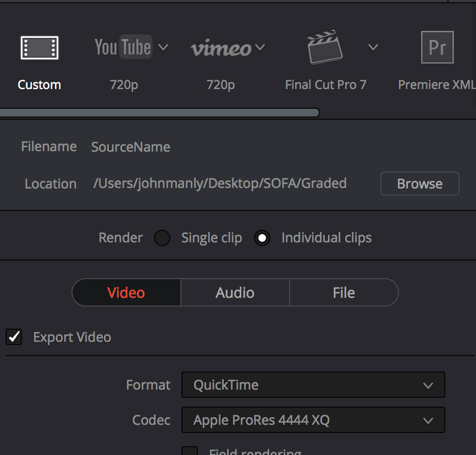The height and width of the screenshot is (455, 476).
Task: Click the Browse button for output location
Action: [x=419, y=184]
